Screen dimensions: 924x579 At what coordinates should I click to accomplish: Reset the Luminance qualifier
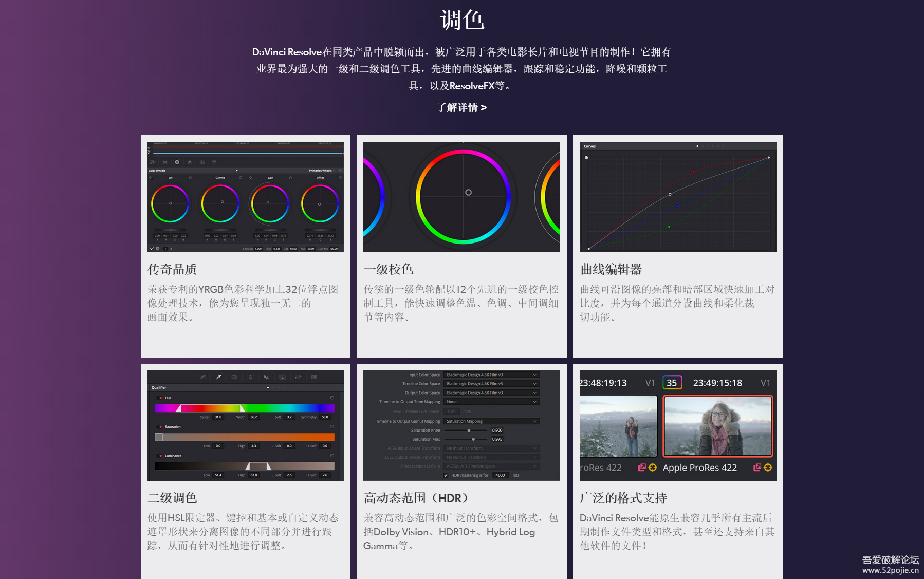pos(332,456)
